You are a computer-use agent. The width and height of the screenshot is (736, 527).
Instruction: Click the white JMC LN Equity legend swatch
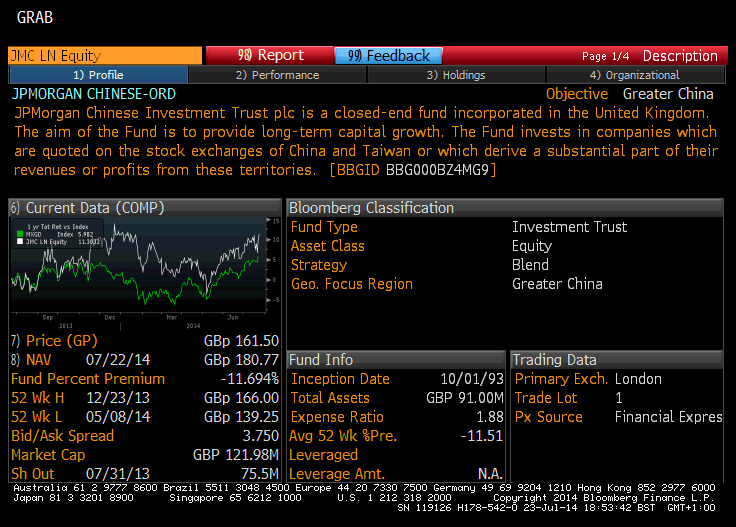tap(20, 241)
